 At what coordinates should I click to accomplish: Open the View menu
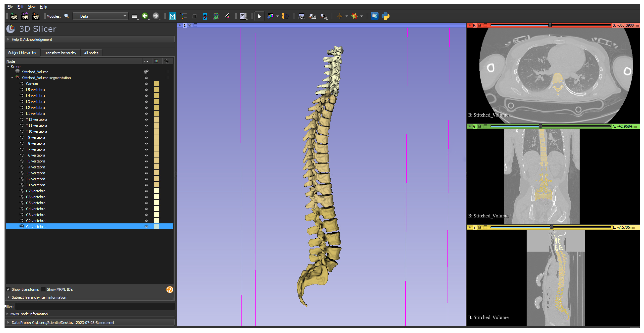(31, 7)
